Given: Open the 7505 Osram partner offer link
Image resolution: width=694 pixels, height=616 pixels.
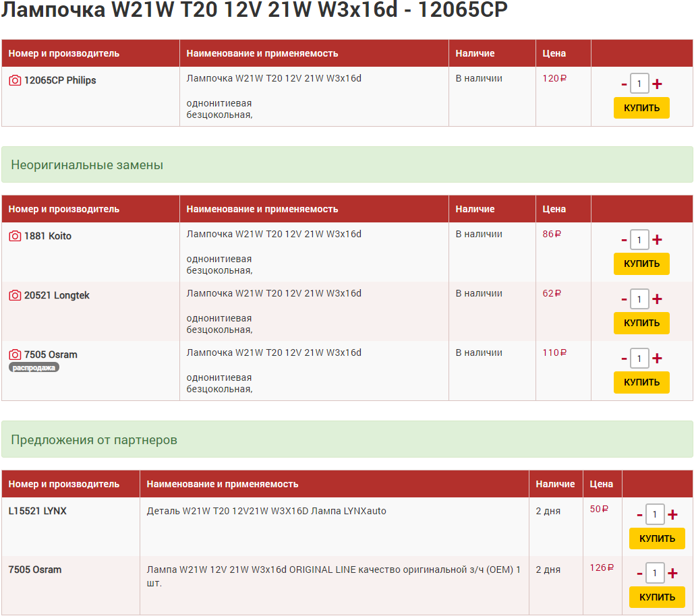Looking at the screenshot, I should point(35,569).
